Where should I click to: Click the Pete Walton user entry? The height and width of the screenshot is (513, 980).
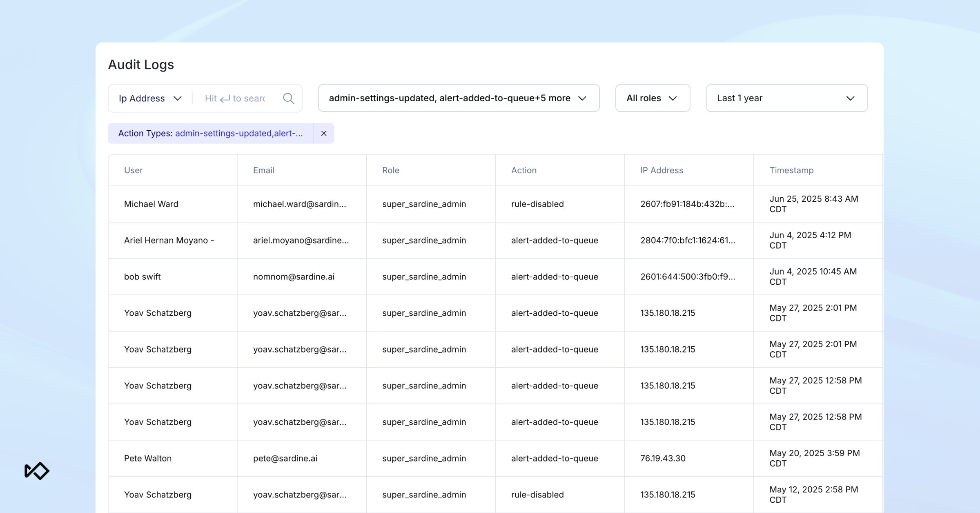(148, 458)
